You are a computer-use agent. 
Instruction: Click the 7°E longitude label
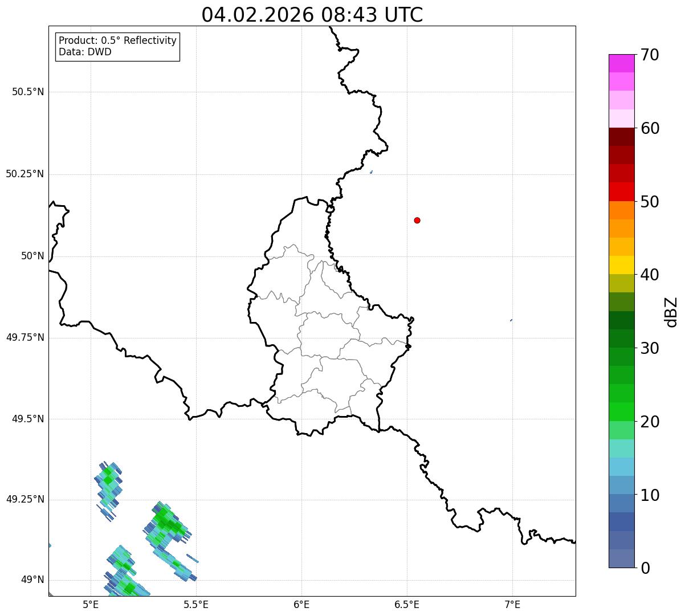pyautogui.click(x=512, y=605)
